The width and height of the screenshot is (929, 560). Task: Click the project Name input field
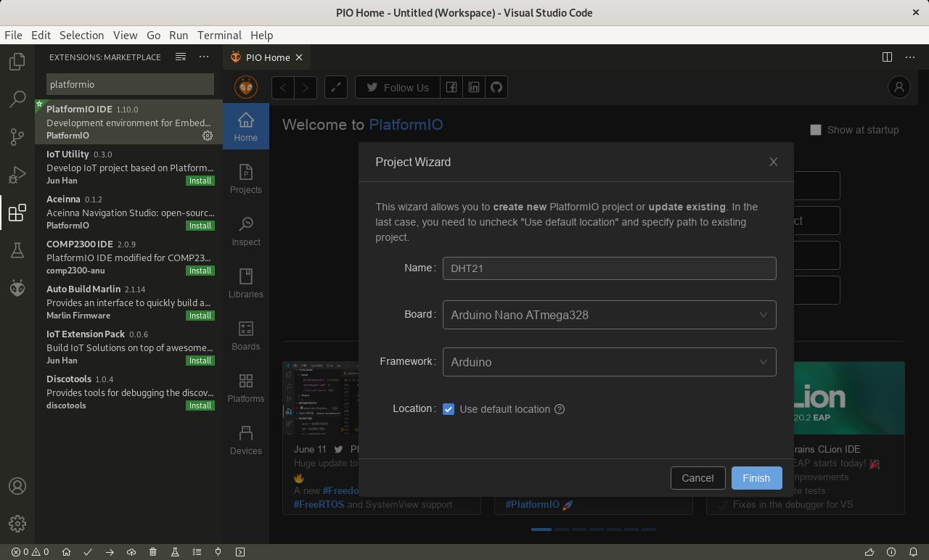coord(610,268)
